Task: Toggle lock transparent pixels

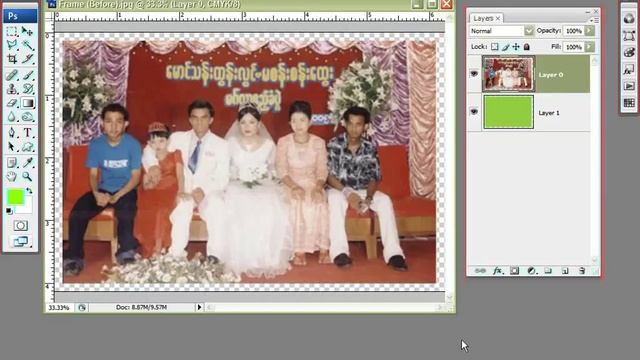Action: point(495,47)
